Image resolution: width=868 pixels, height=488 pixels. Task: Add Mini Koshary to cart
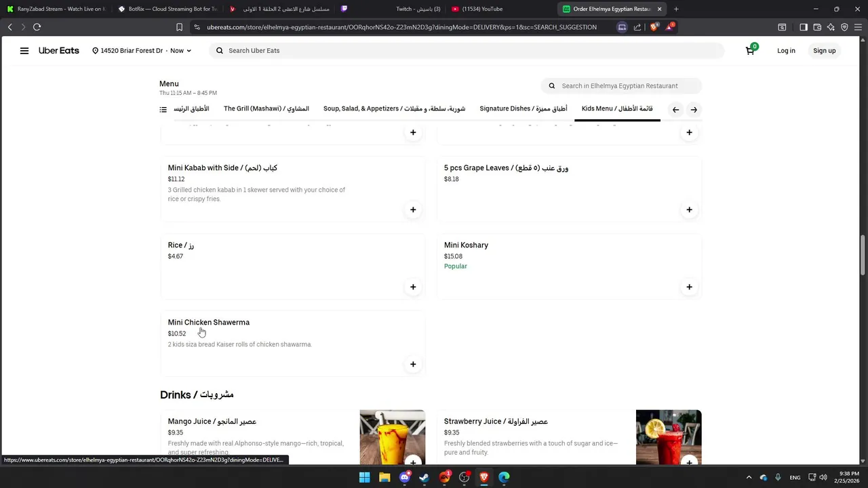pos(689,287)
